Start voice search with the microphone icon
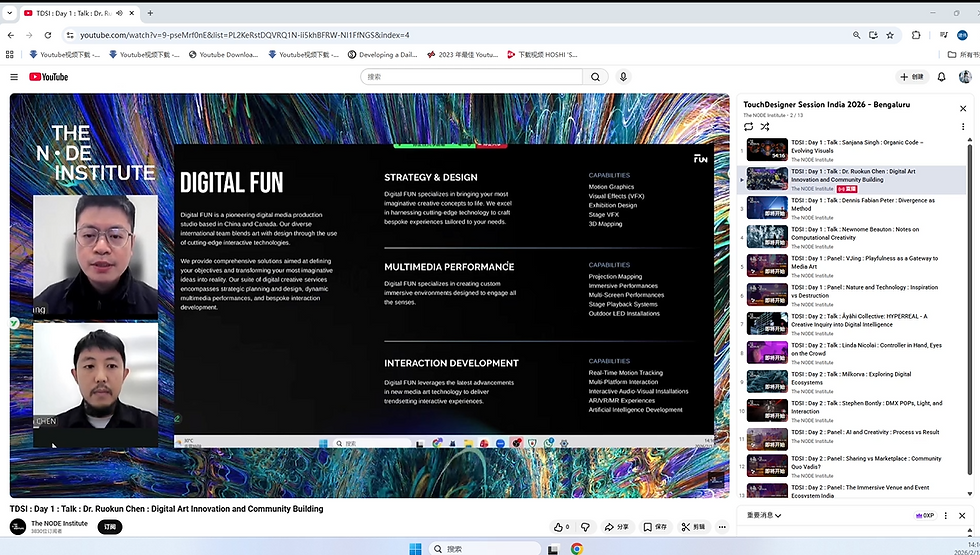980x555 pixels. click(x=622, y=77)
